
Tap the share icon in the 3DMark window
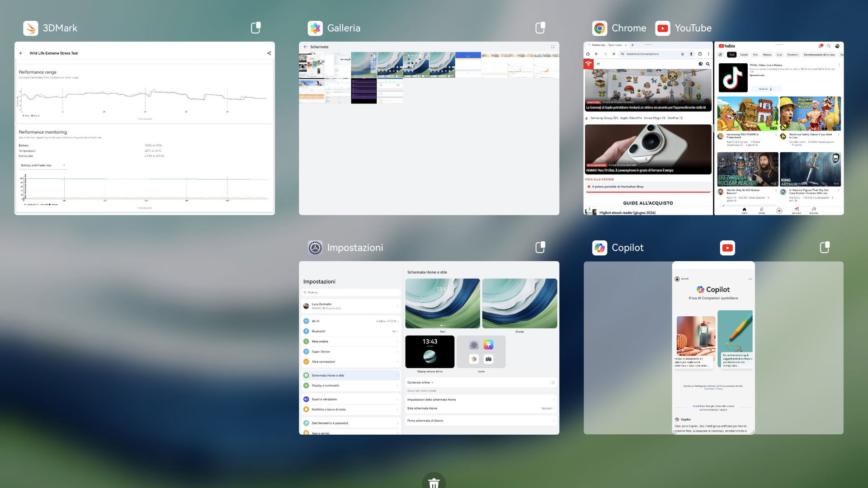tap(269, 53)
